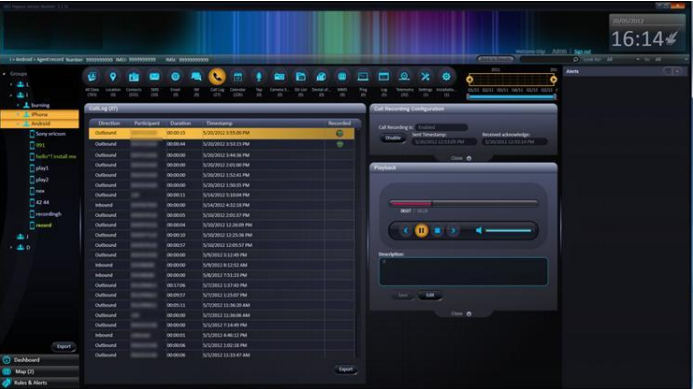This screenshot has width=693, height=389.
Task: Click Disable call recording button
Action: click(x=392, y=138)
